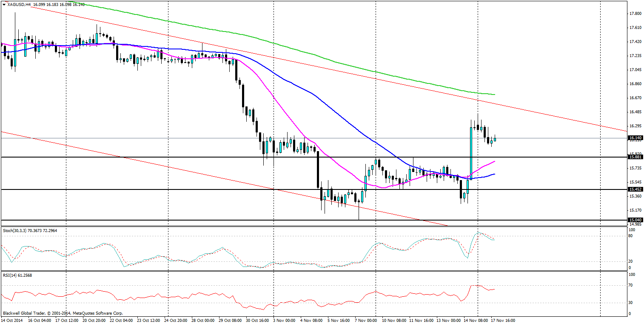Viewport: 644px width, 324px height.
Task: Click the 30 level on RSI axis
Action: [631, 303]
